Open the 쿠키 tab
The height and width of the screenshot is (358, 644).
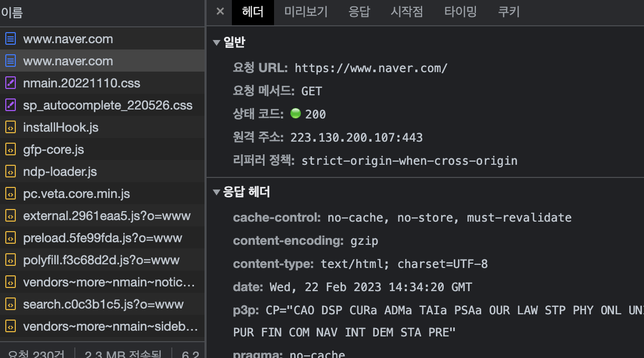point(509,12)
